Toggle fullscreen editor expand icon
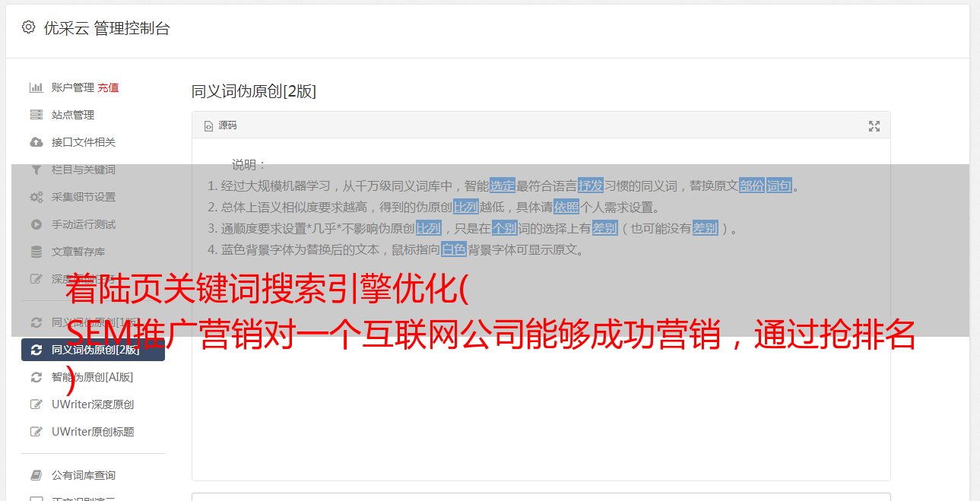The width and height of the screenshot is (980, 501). point(874,126)
